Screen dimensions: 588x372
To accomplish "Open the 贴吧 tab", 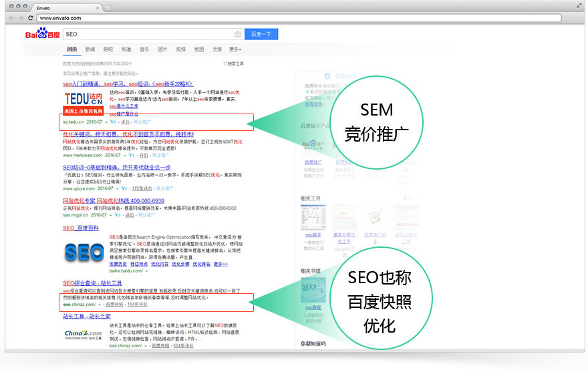I will (108, 49).
